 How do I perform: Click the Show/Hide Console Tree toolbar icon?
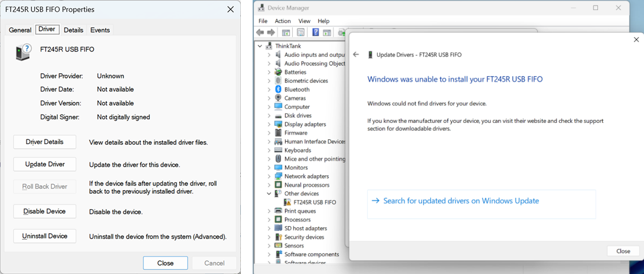click(x=286, y=32)
